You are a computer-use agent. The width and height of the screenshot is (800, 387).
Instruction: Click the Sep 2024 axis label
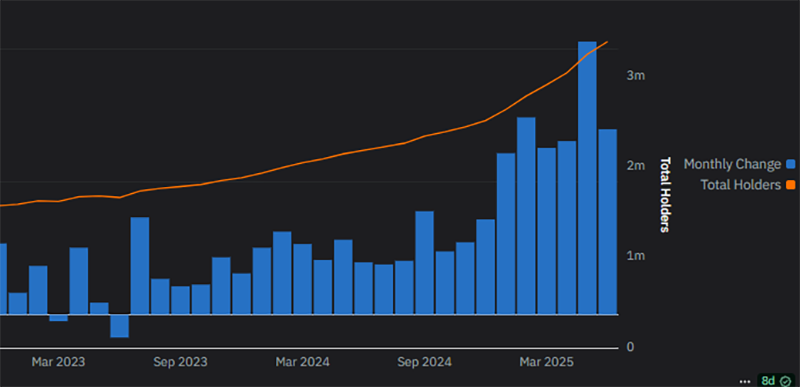tap(424, 362)
